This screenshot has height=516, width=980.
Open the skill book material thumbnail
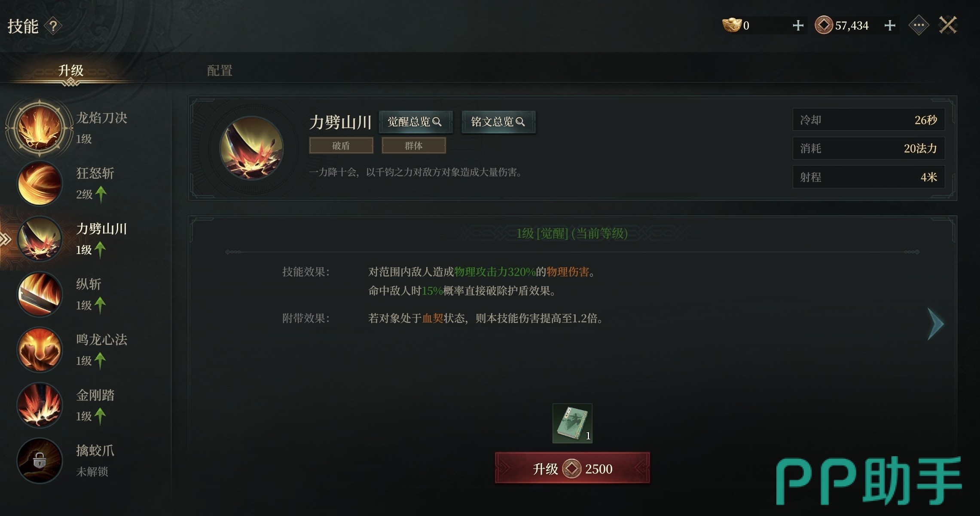click(x=572, y=423)
